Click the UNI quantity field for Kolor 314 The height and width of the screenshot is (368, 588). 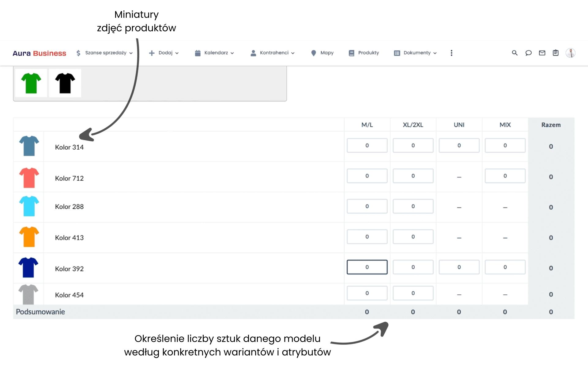point(459,145)
